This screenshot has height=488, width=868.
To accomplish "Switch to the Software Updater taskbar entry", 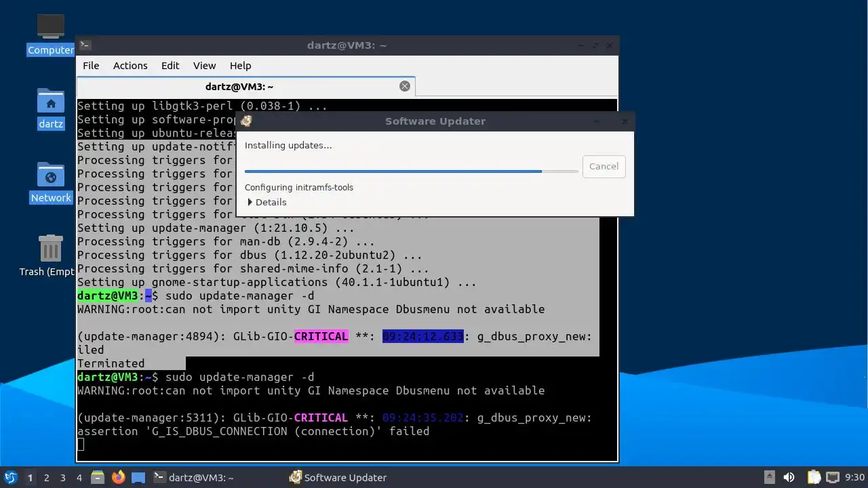I will pyautogui.click(x=338, y=477).
